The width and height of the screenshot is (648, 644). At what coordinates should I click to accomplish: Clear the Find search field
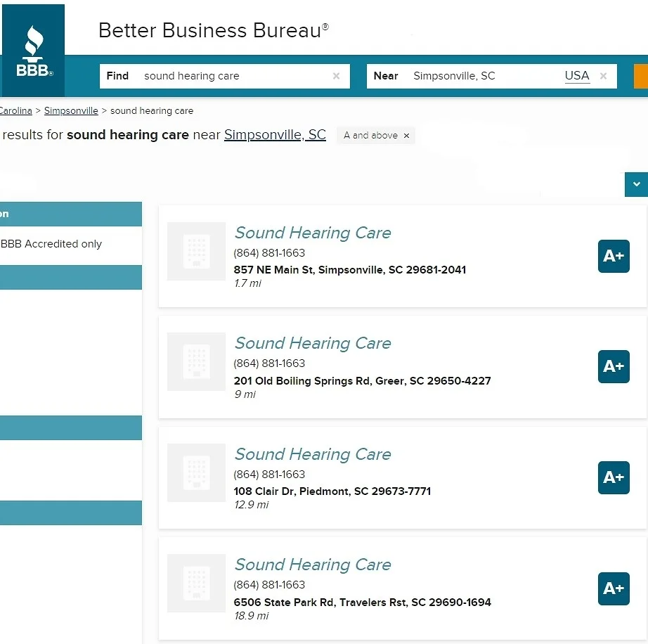pos(337,76)
